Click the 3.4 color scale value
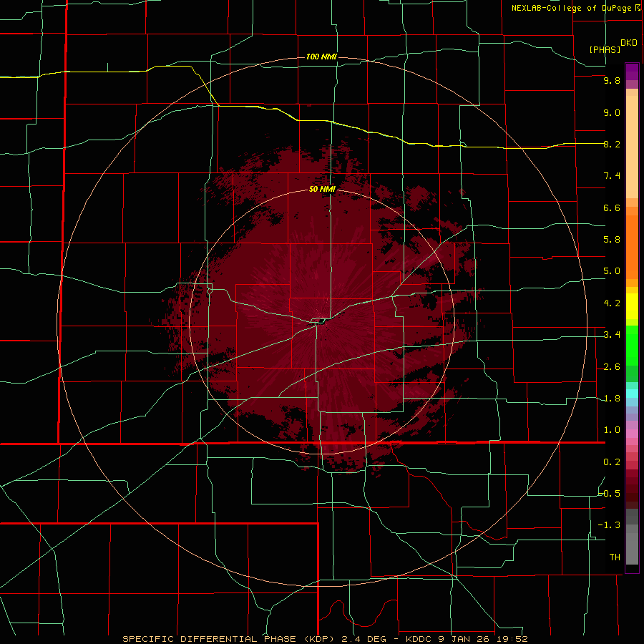This screenshot has height=644, width=644. pyautogui.click(x=612, y=335)
